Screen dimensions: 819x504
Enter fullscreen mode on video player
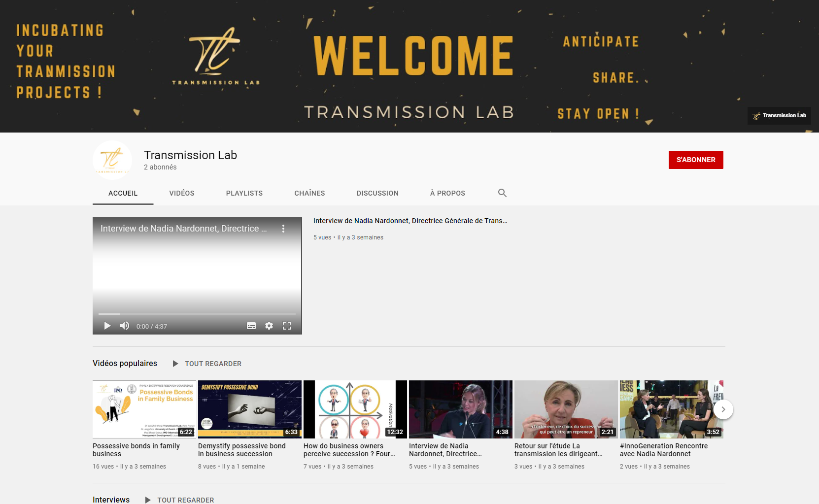pyautogui.click(x=287, y=326)
